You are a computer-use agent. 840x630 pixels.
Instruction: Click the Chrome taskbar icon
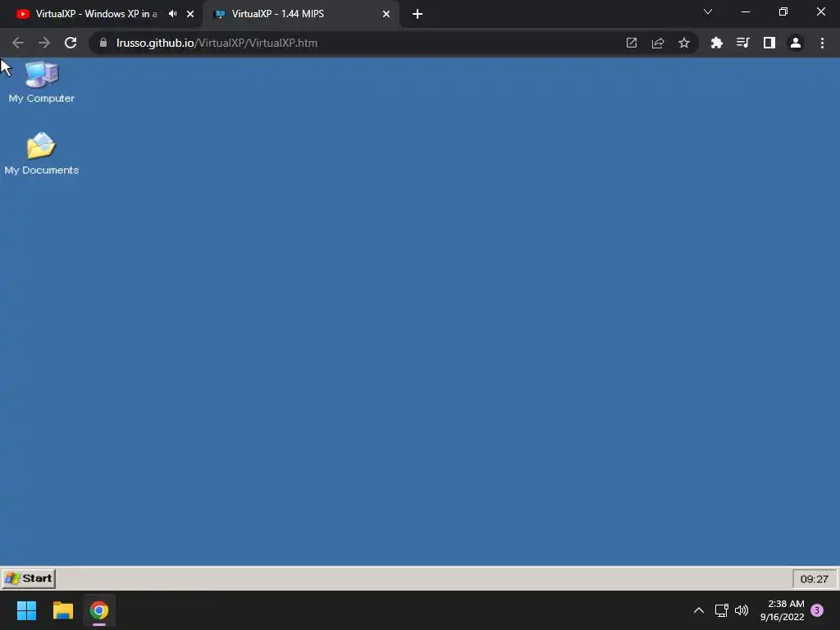coord(99,610)
